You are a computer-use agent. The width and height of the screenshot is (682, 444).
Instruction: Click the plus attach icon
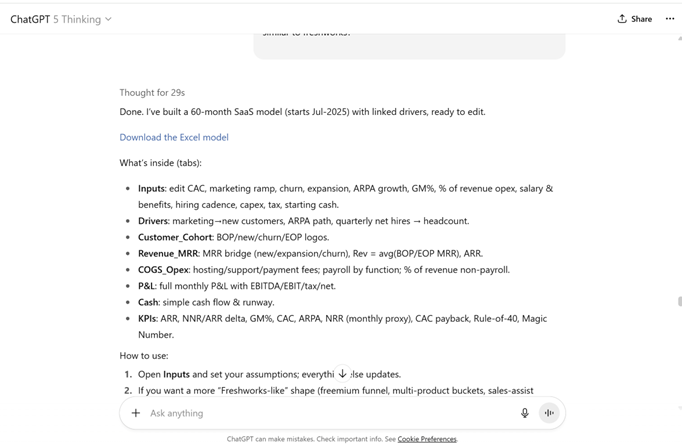[136, 413]
